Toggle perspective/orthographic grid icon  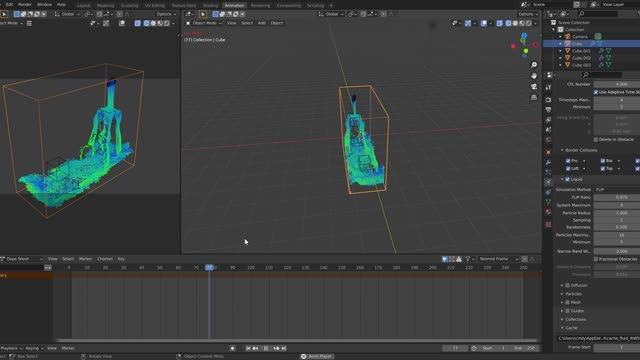[x=534, y=97]
